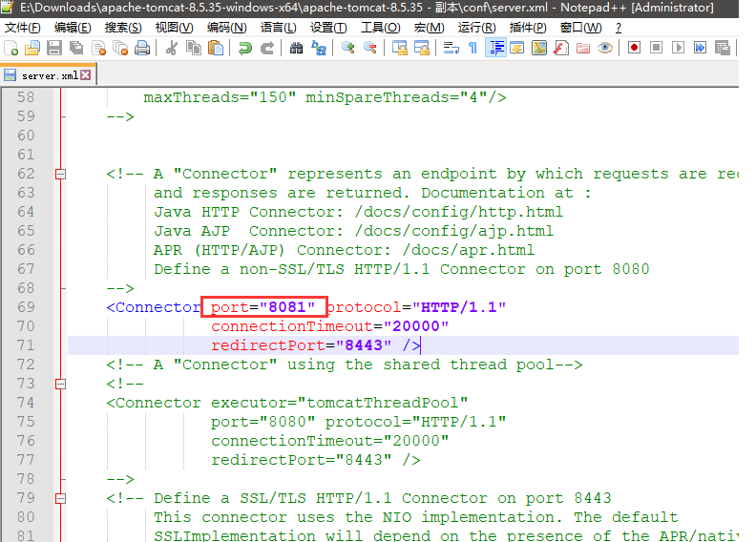
Task: Close the server.xml tab
Action: click(x=86, y=74)
